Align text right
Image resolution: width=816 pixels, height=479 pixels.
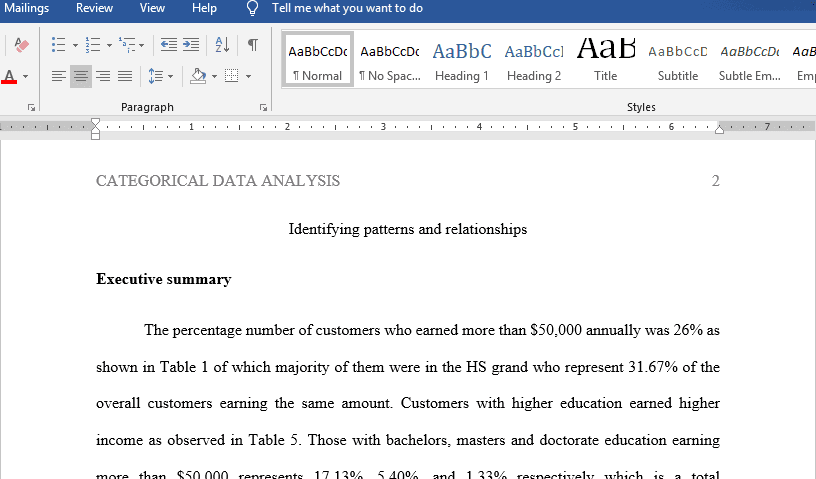pyautogui.click(x=103, y=77)
